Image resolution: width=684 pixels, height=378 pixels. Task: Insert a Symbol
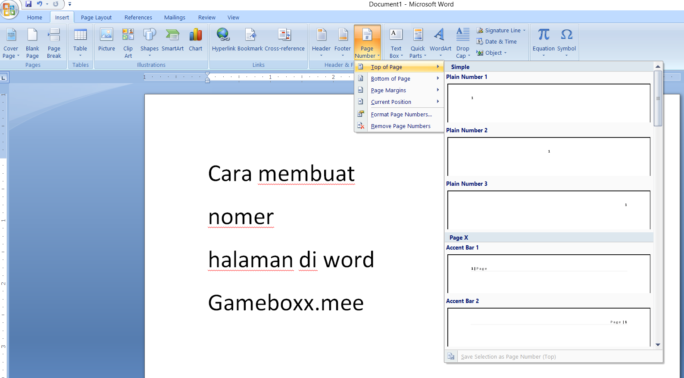pos(566,43)
